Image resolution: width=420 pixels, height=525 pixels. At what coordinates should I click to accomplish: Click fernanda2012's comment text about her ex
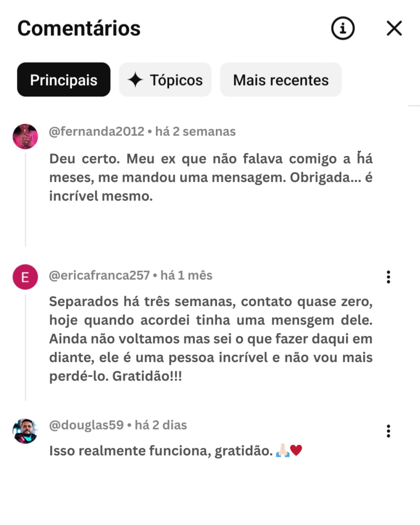tap(211, 177)
